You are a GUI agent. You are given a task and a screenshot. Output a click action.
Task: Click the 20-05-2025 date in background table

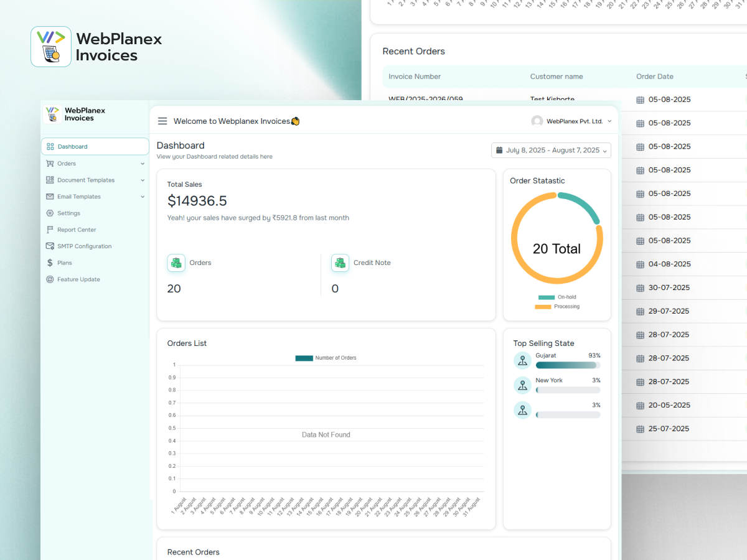coord(669,405)
